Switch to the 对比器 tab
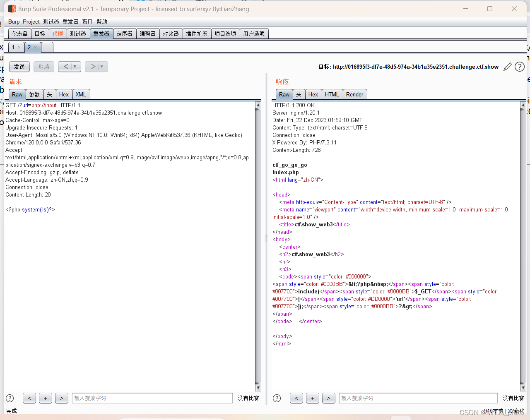The image size is (530, 420). (x=171, y=34)
